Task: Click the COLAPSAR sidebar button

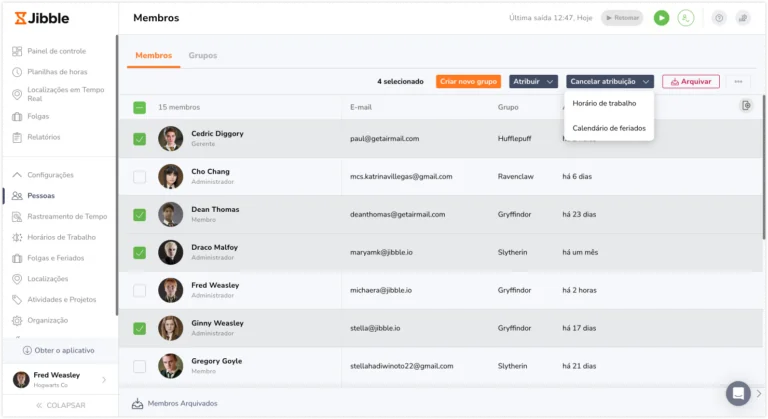Action: point(60,405)
